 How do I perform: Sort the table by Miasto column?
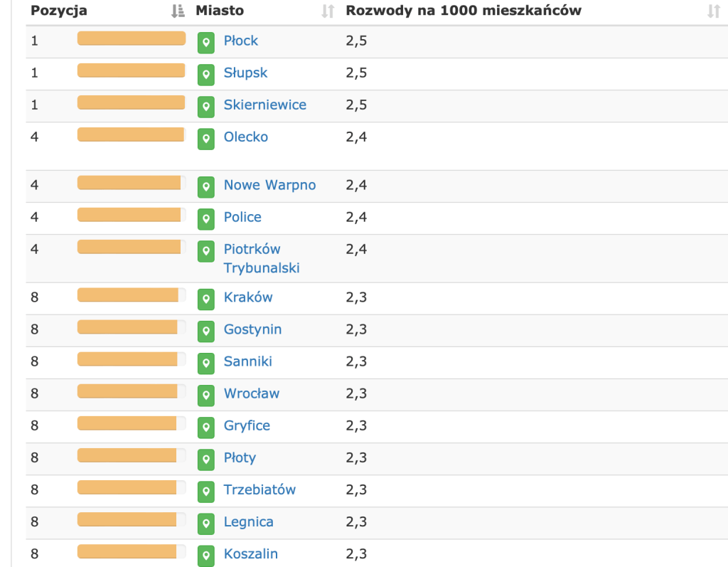coord(328,11)
